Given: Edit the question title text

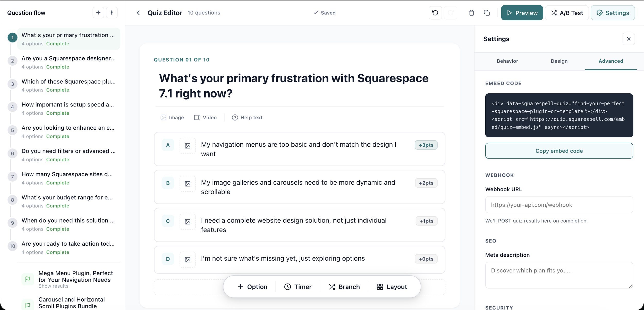Looking at the screenshot, I should [x=294, y=86].
